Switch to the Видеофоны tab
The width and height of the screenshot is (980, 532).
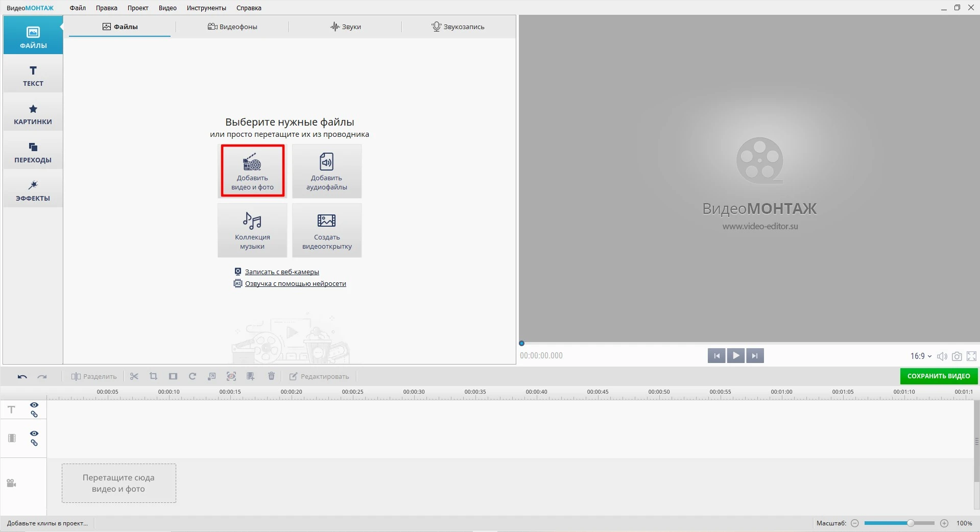point(232,27)
